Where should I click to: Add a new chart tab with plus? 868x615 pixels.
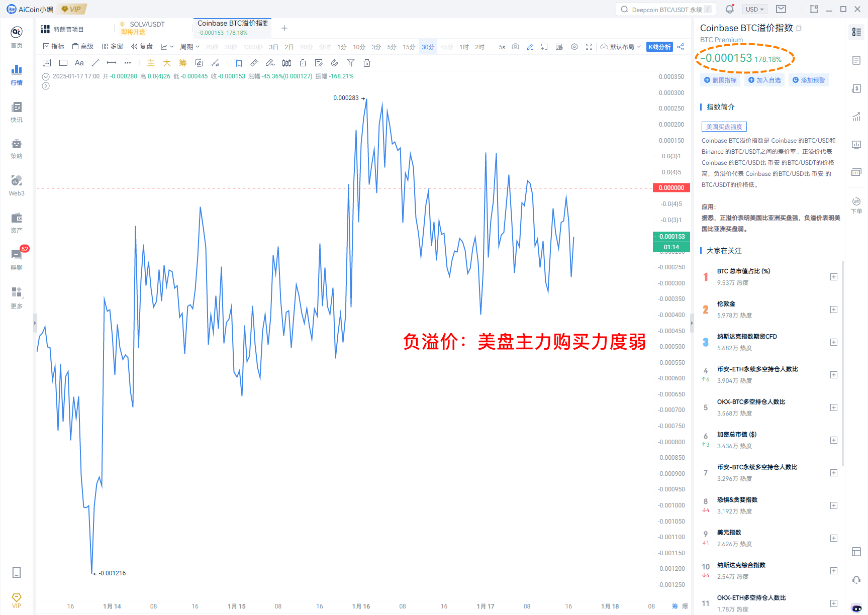[x=284, y=28]
